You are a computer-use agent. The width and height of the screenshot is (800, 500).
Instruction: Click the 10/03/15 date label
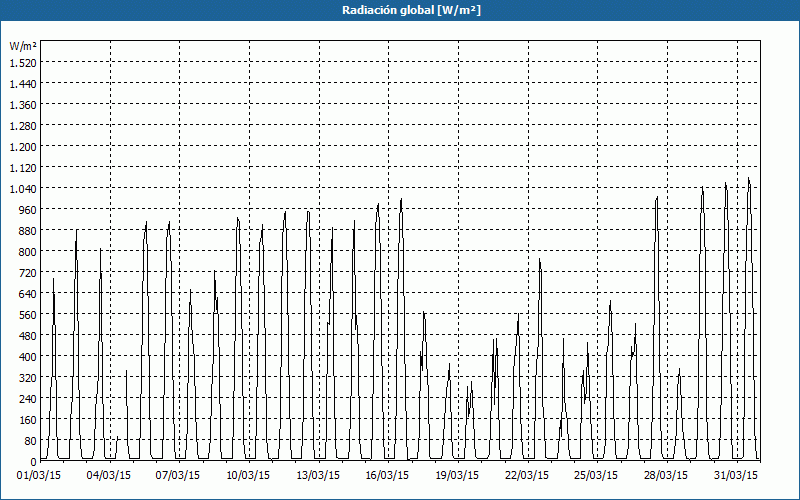point(248,476)
